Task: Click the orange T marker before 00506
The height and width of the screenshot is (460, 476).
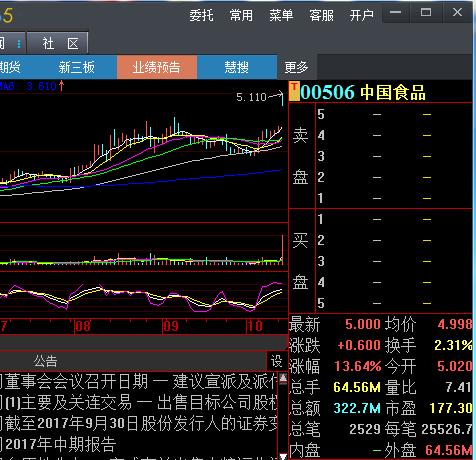Action: click(294, 91)
